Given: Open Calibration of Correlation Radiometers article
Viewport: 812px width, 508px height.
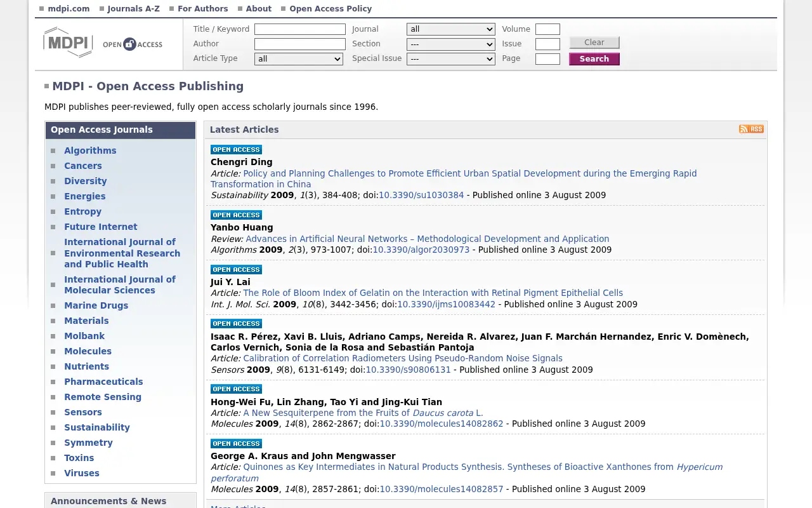Looking at the screenshot, I should pos(403,359).
